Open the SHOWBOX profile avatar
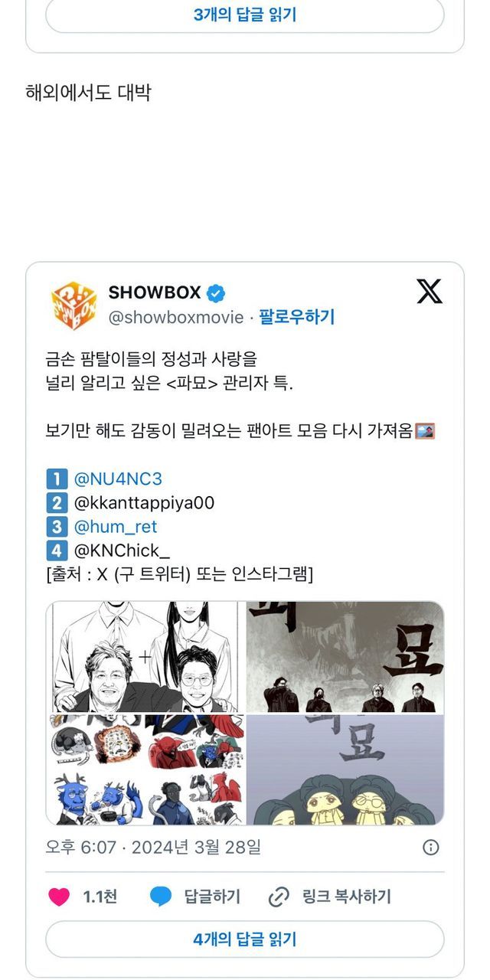490x980 pixels. coord(73,305)
